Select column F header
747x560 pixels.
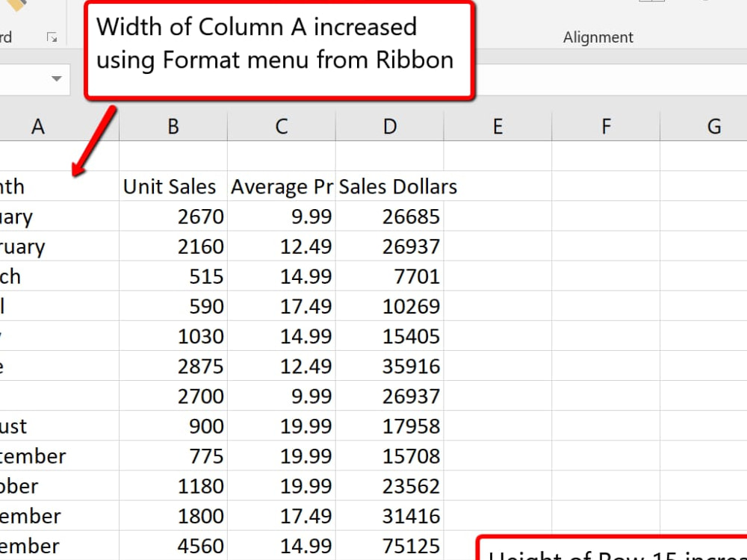[606, 127]
